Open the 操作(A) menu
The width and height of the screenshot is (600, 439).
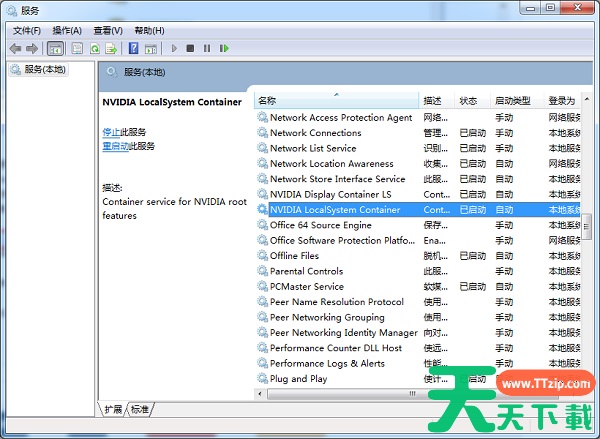click(x=67, y=30)
